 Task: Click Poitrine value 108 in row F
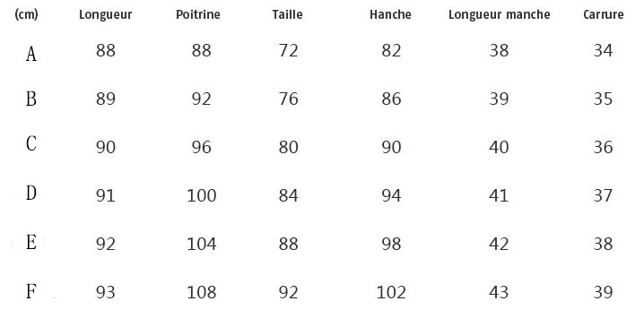point(202,292)
